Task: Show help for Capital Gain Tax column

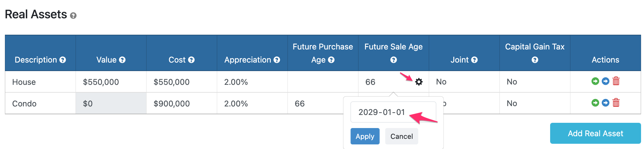Action: 535,60
